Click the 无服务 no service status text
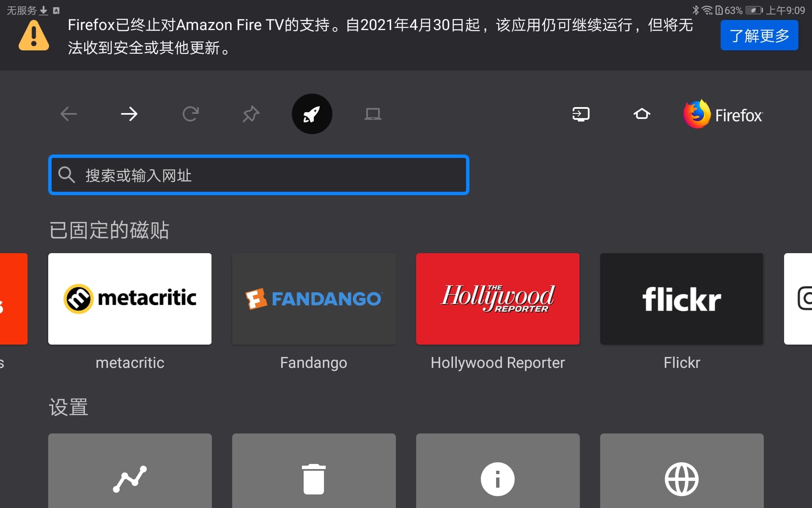The image size is (812, 508). [x=22, y=10]
